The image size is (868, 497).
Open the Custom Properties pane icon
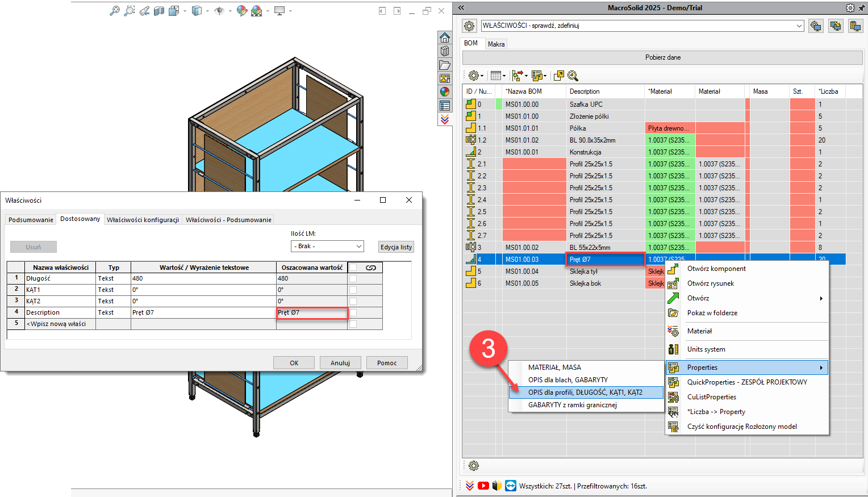click(x=445, y=106)
